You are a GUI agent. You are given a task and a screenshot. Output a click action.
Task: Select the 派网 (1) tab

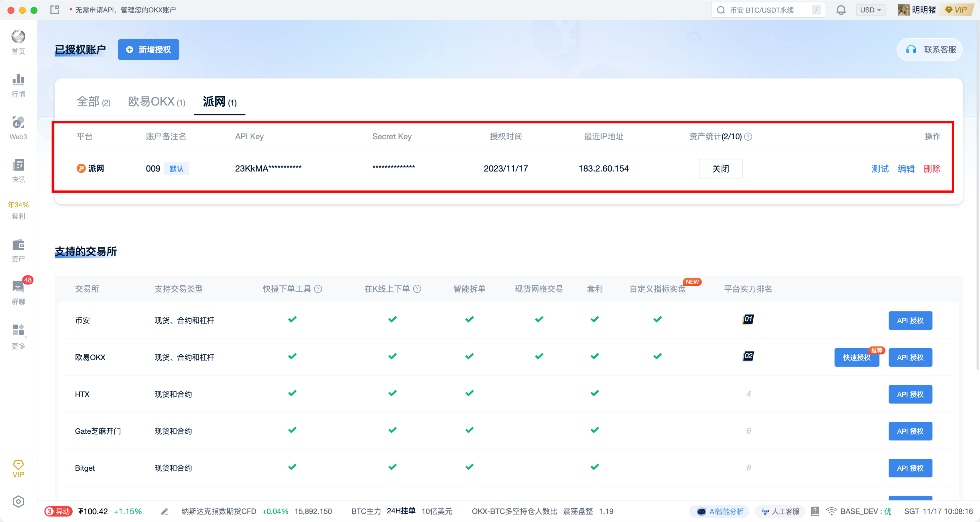point(220,102)
